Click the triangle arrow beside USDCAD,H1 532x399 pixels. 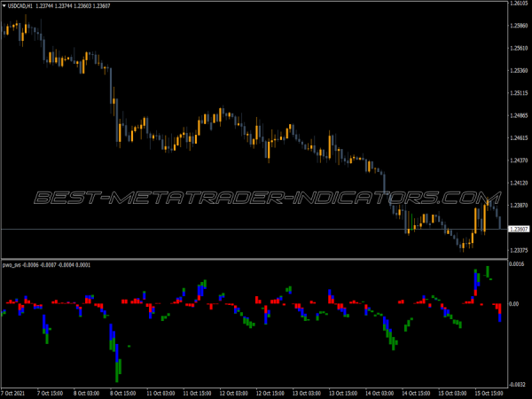coord(4,5)
